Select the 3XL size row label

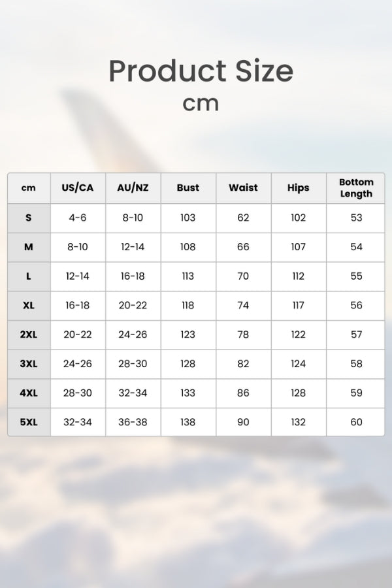tap(29, 364)
